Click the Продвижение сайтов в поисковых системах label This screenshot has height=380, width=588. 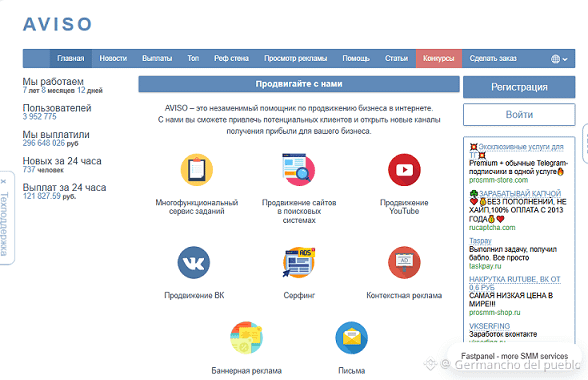click(x=299, y=212)
